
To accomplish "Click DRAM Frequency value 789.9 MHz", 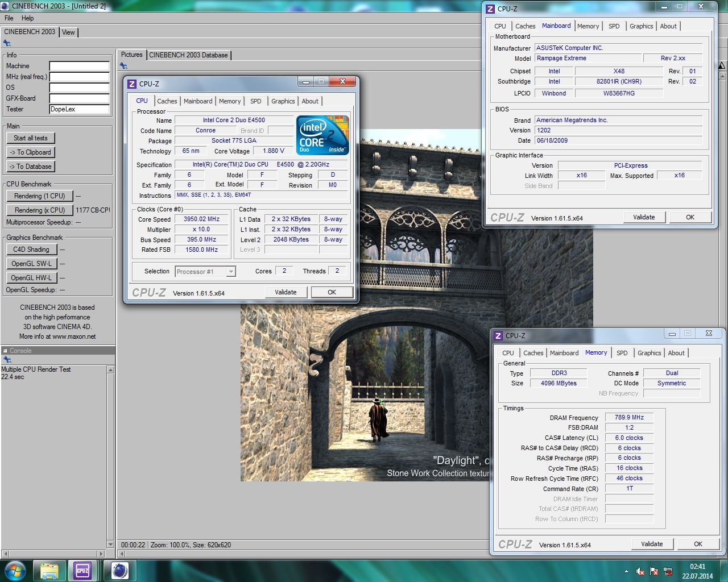I will (x=629, y=417).
